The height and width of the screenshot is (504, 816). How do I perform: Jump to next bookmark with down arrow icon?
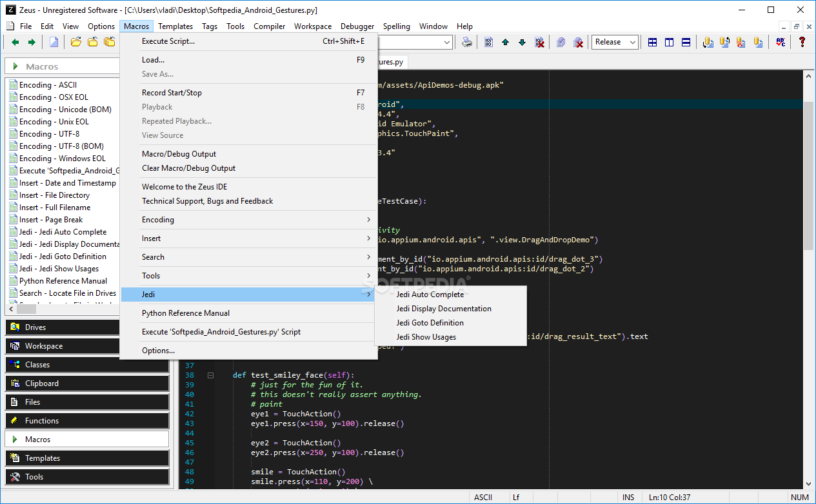[x=522, y=42]
